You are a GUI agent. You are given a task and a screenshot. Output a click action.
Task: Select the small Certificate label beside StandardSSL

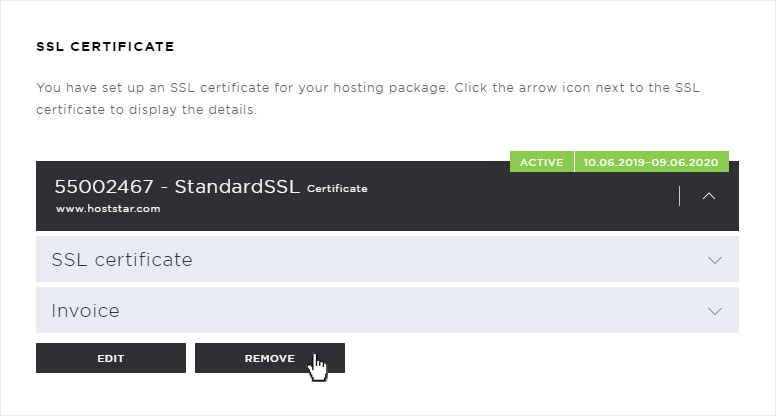[337, 188]
